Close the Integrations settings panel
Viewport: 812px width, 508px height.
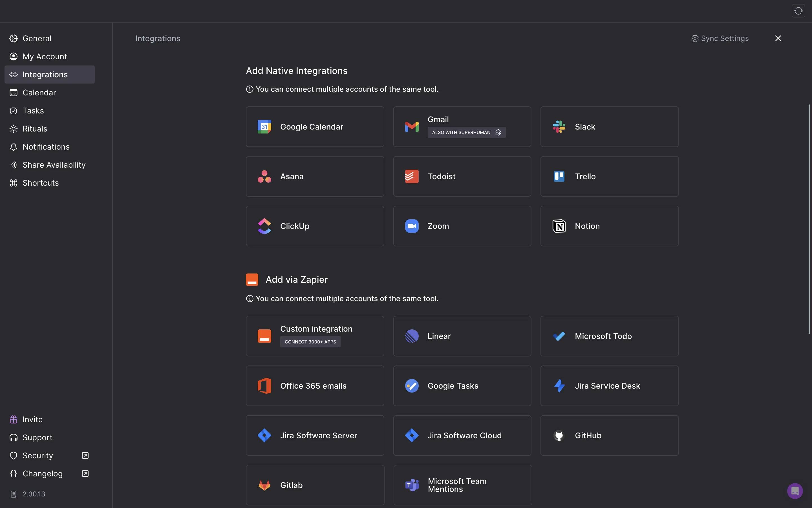click(778, 38)
